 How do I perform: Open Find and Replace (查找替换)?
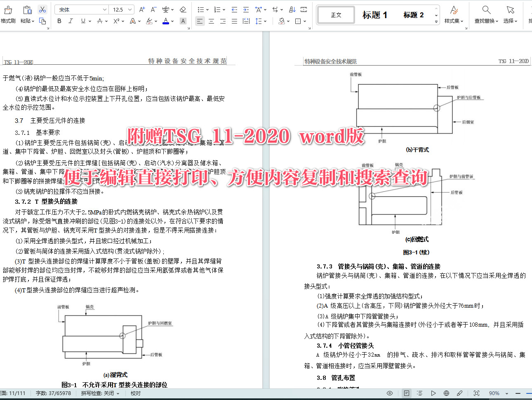click(x=486, y=14)
